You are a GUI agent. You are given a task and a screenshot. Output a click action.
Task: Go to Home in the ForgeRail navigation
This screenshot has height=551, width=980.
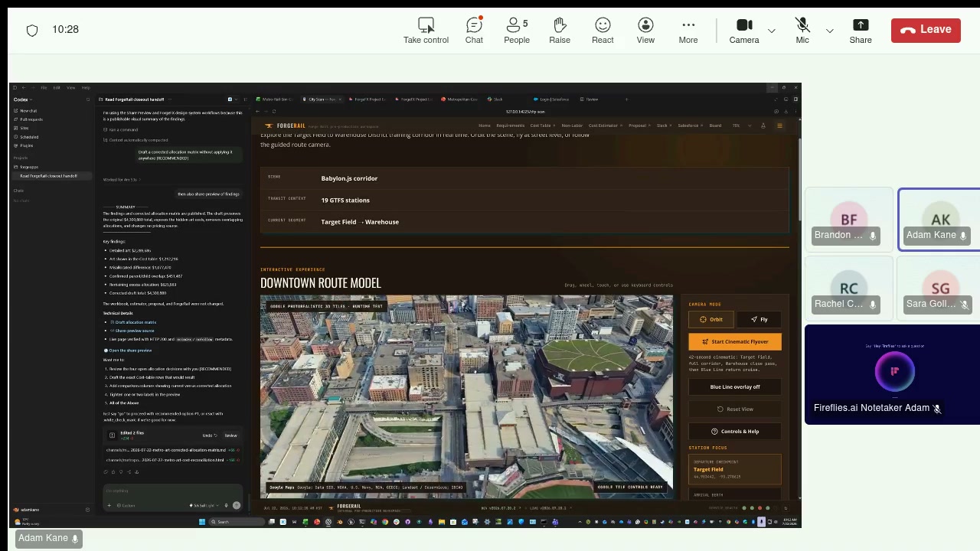click(484, 126)
